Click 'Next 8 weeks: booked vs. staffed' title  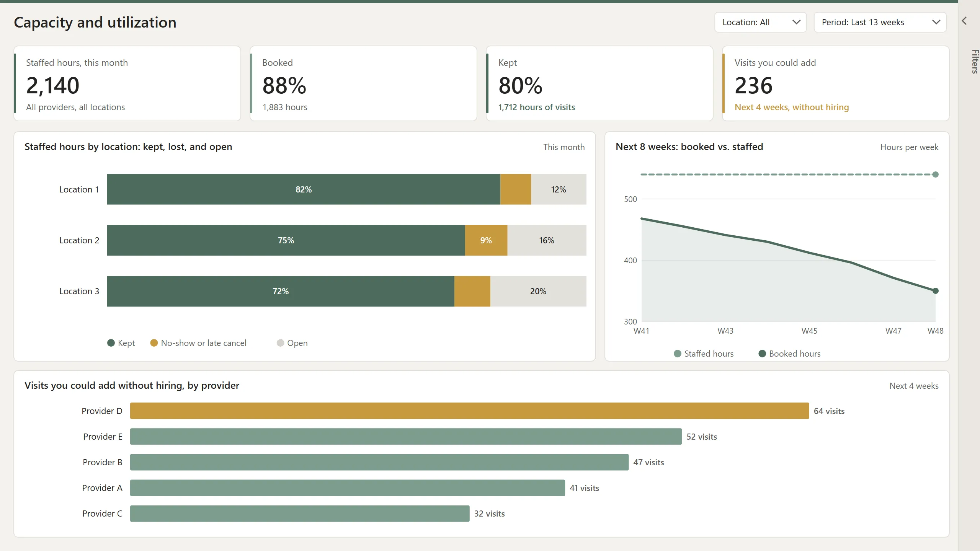tap(689, 147)
